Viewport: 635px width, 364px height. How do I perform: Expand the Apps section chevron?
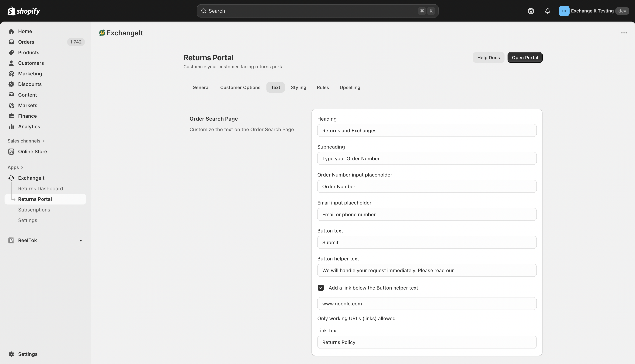click(22, 167)
